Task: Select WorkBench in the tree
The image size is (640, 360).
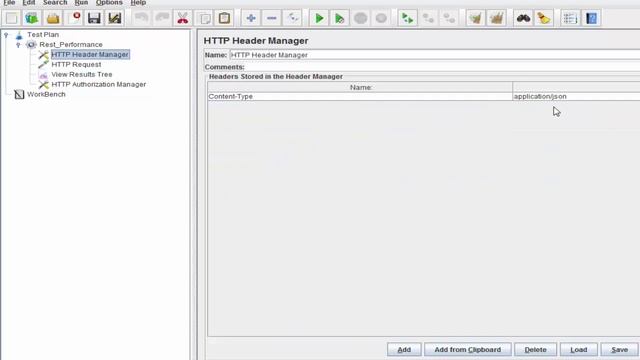Action: pyautogui.click(x=46, y=94)
